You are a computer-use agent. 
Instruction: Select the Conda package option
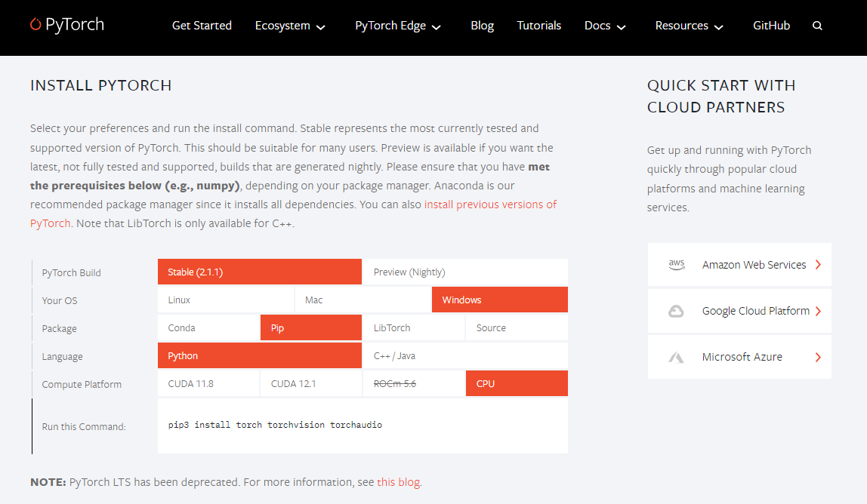(208, 327)
